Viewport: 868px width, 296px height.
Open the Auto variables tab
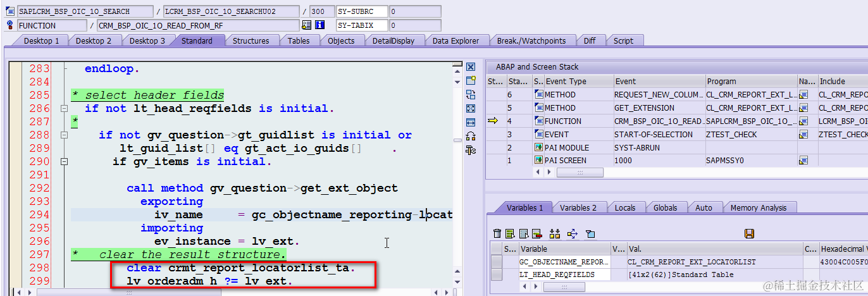pos(704,207)
